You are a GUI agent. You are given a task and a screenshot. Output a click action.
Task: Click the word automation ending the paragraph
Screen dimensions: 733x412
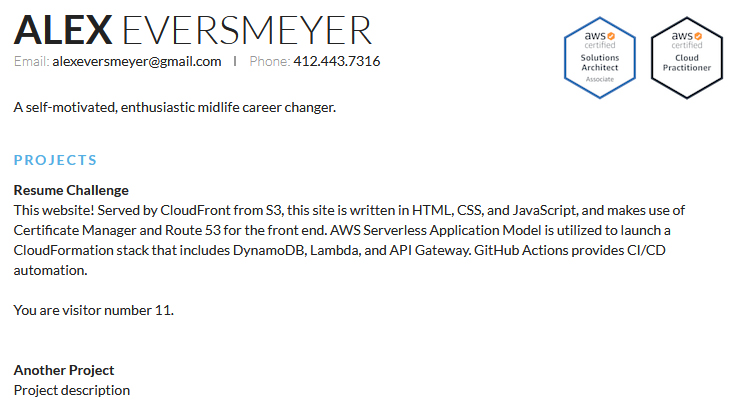coord(50,271)
